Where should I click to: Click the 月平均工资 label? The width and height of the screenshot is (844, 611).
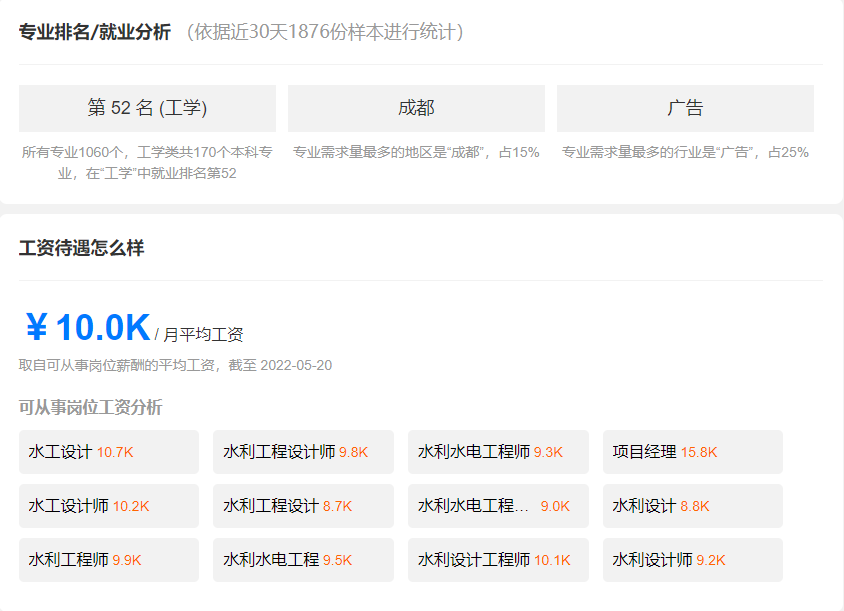click(x=203, y=335)
